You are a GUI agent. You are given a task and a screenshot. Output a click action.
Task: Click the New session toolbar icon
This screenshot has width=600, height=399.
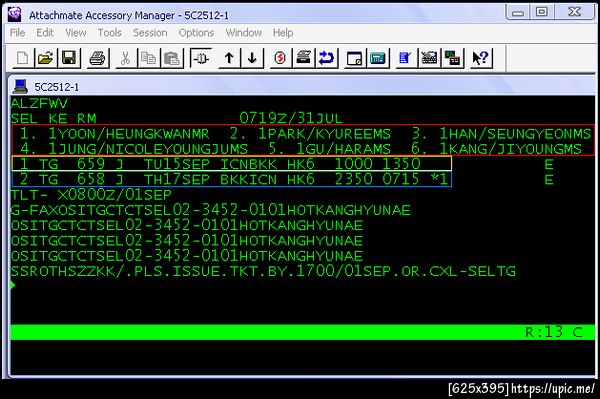23,59
